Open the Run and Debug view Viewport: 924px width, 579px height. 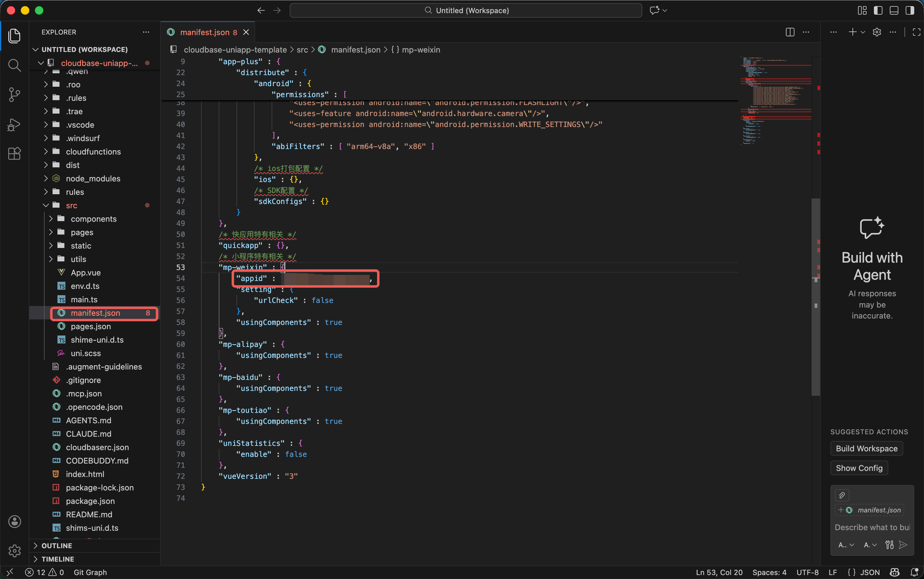(x=14, y=125)
